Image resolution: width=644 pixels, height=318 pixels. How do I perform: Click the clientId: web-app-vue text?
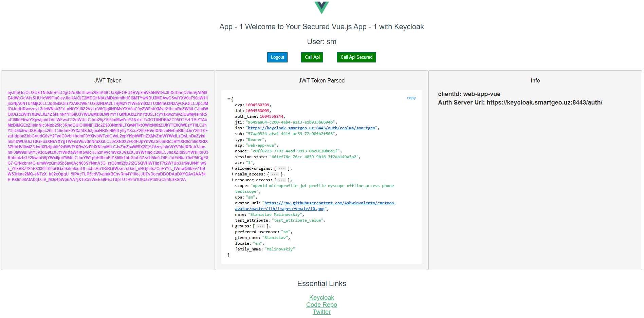pos(469,94)
